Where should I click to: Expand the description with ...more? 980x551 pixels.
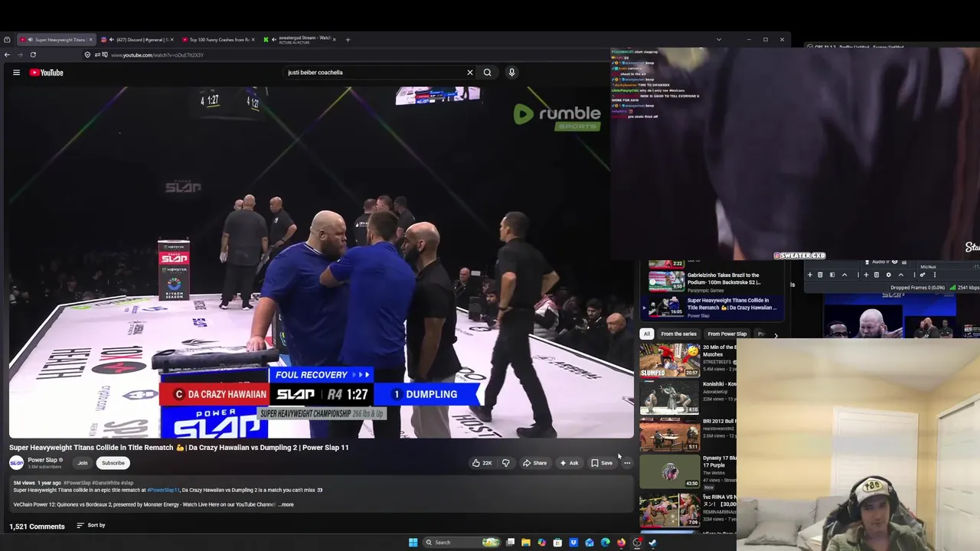pyautogui.click(x=286, y=505)
